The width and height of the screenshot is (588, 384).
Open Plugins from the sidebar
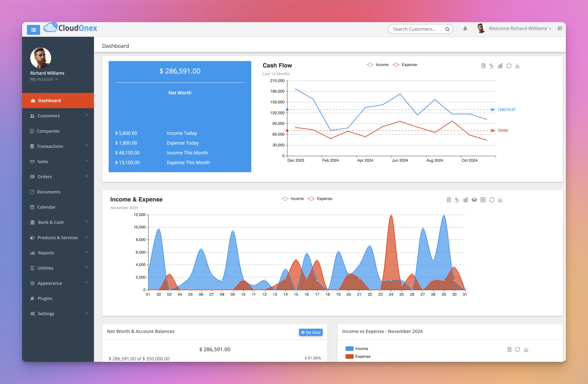[x=58, y=298]
